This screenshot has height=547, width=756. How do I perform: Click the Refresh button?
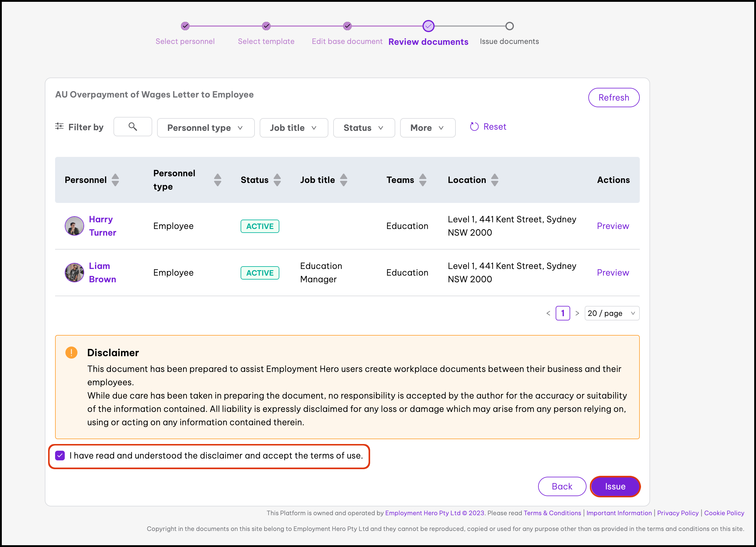pyautogui.click(x=613, y=98)
